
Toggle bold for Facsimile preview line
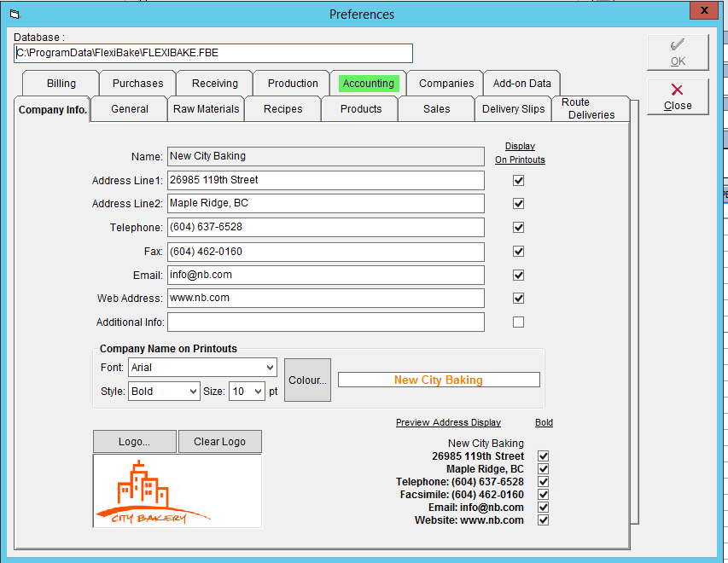point(543,494)
